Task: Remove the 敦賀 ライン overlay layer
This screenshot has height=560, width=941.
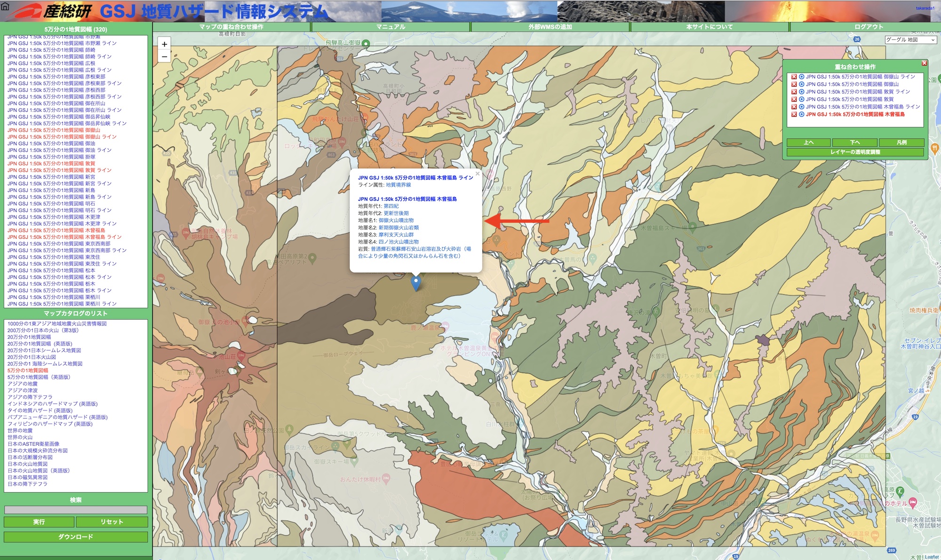Action: click(794, 92)
